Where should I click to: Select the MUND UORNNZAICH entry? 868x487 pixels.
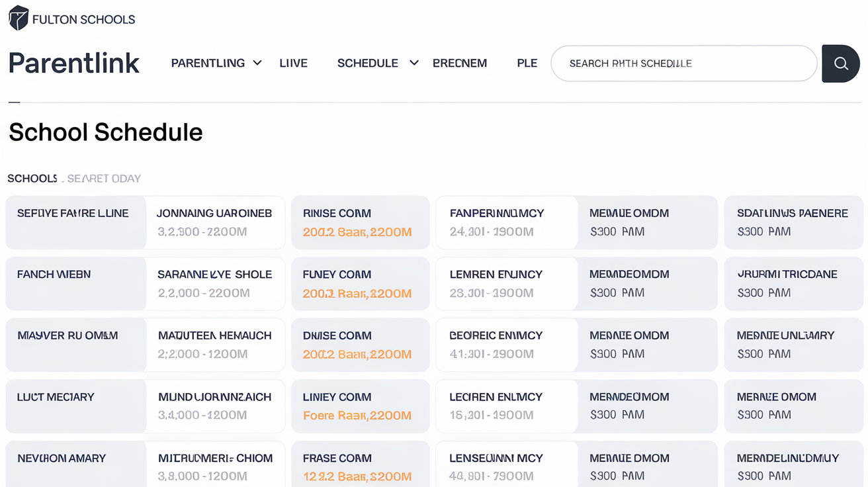click(x=215, y=406)
